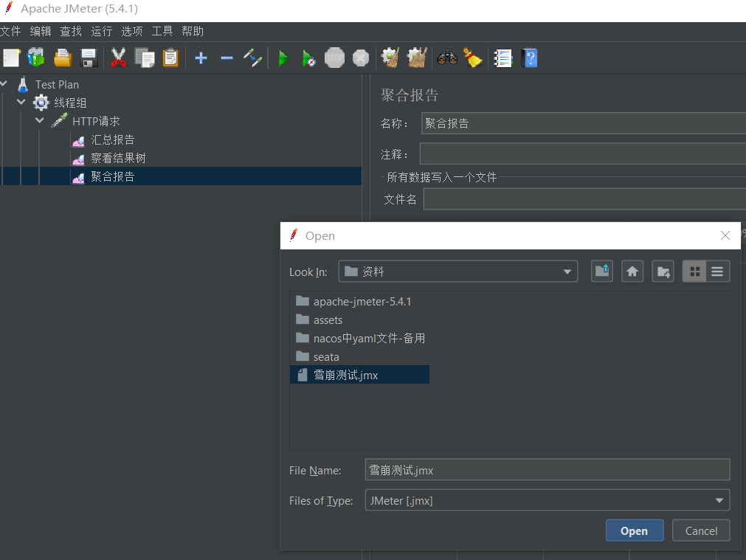Switch Open dialog to details list view
This screenshot has width=746, height=560.
718,272
